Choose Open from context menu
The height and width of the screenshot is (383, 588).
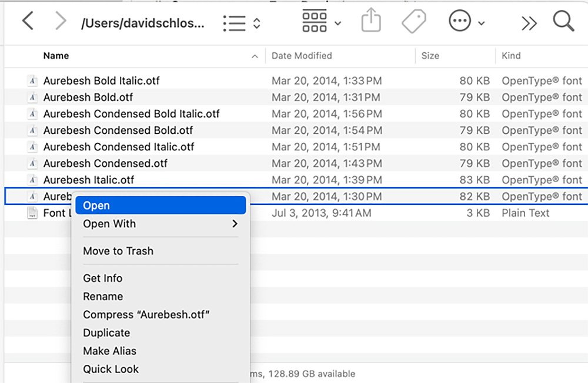click(160, 206)
